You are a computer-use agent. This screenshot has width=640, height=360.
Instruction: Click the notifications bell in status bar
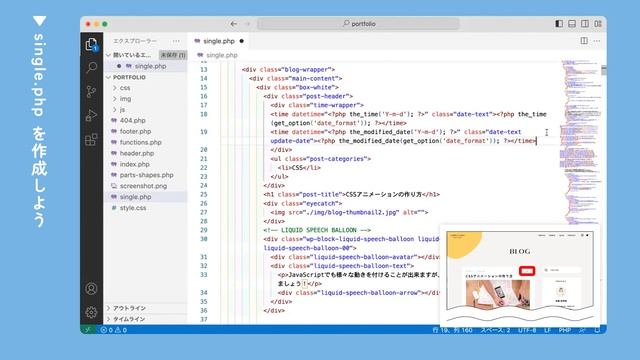[x=597, y=330]
